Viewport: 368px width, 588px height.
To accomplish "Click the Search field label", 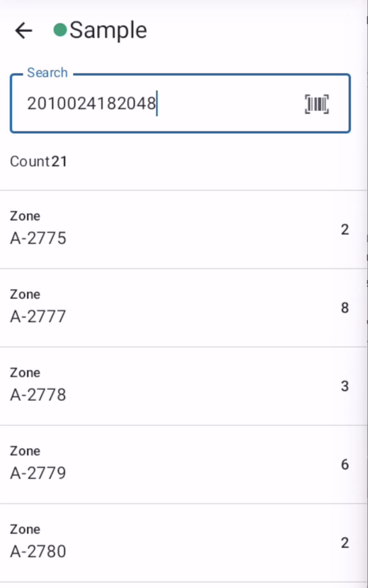I will coord(47,73).
